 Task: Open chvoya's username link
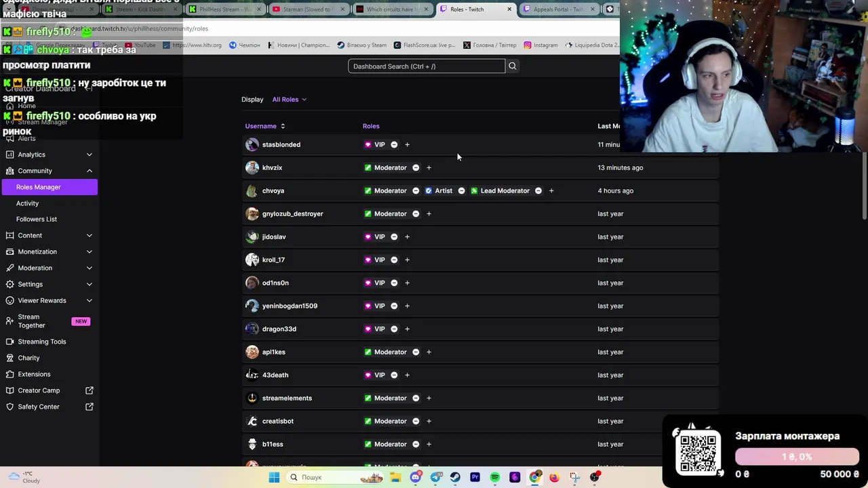tap(273, 190)
